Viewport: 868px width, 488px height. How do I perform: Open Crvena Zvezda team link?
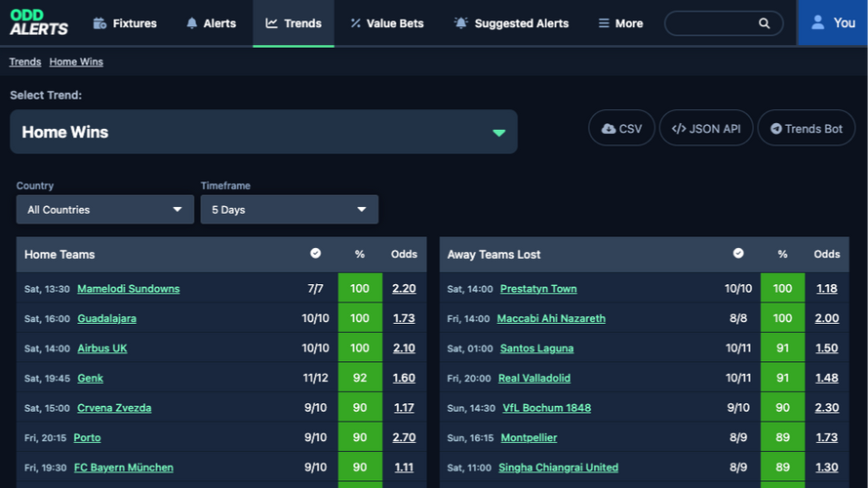click(x=114, y=408)
